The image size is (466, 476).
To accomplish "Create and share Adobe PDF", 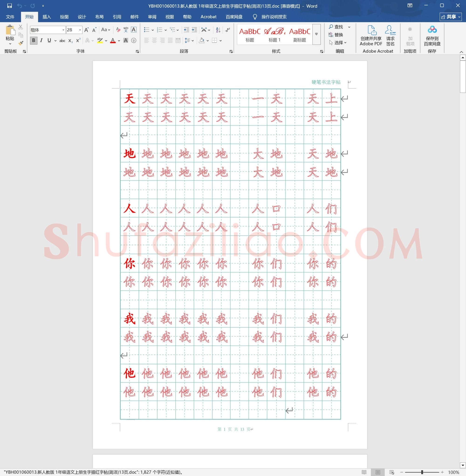I will click(x=371, y=35).
